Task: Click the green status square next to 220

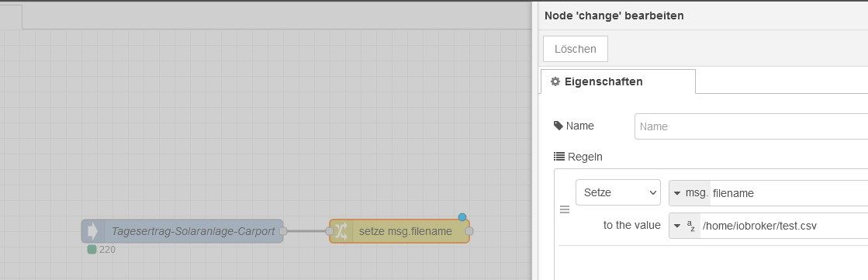Action: point(92,250)
